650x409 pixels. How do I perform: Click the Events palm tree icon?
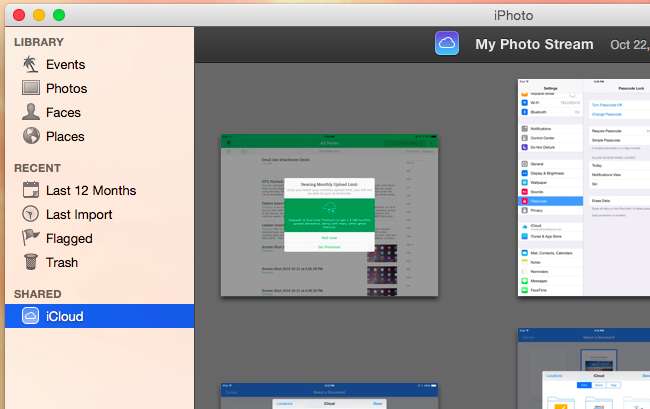tap(31, 64)
